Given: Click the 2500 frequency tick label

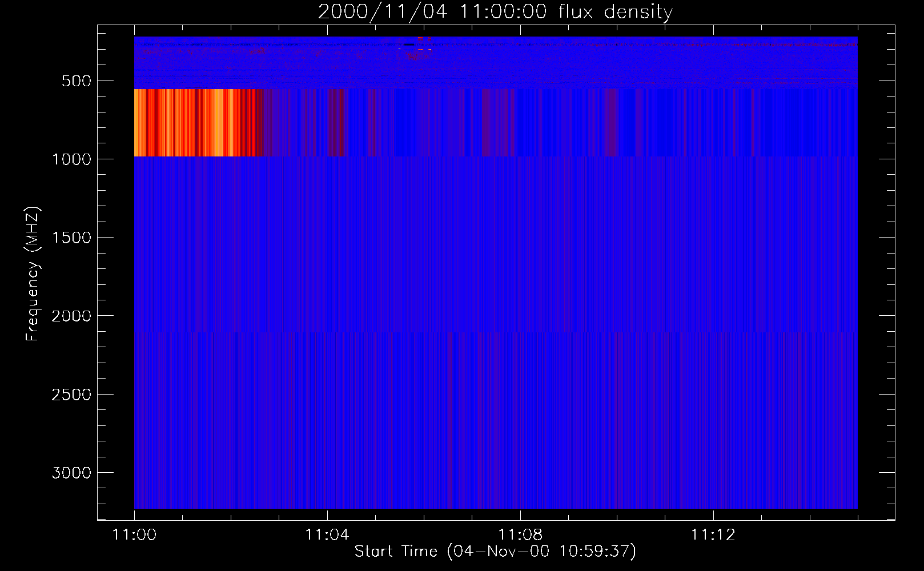Looking at the screenshot, I should 71,395.
